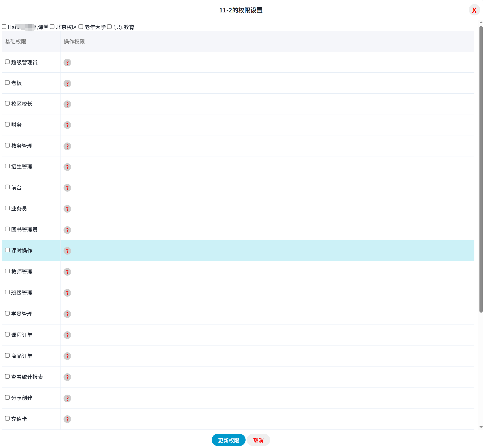483x448 pixels.
Task: Close the 权限设置 dialog with X
Action: pos(474,10)
